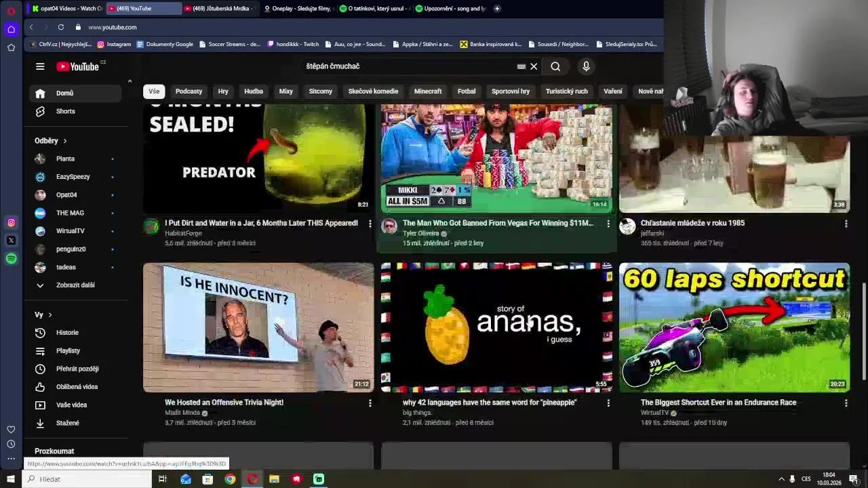
Task: Select the Hudba filter chip
Action: pos(254,91)
